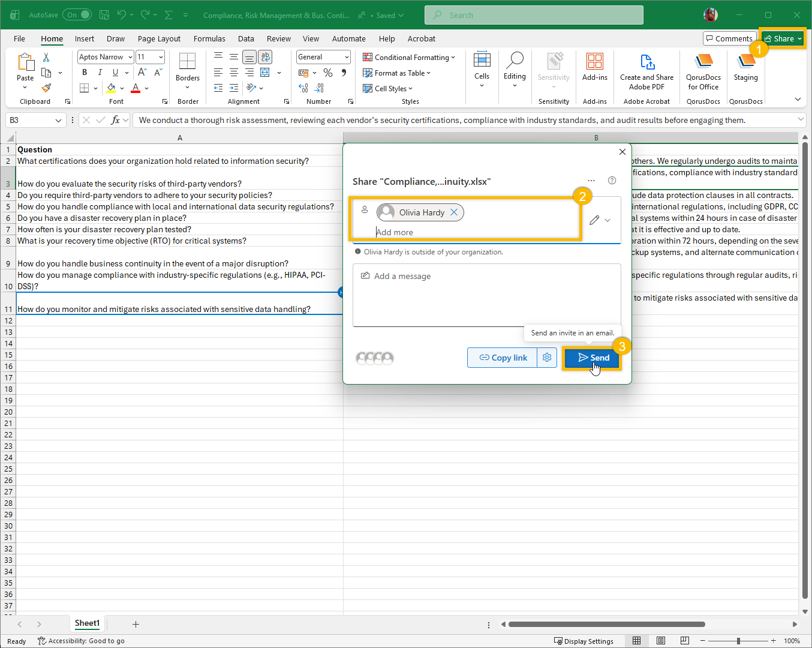Toggle the AutoSave switch
This screenshot has width=812, height=648.
click(77, 15)
